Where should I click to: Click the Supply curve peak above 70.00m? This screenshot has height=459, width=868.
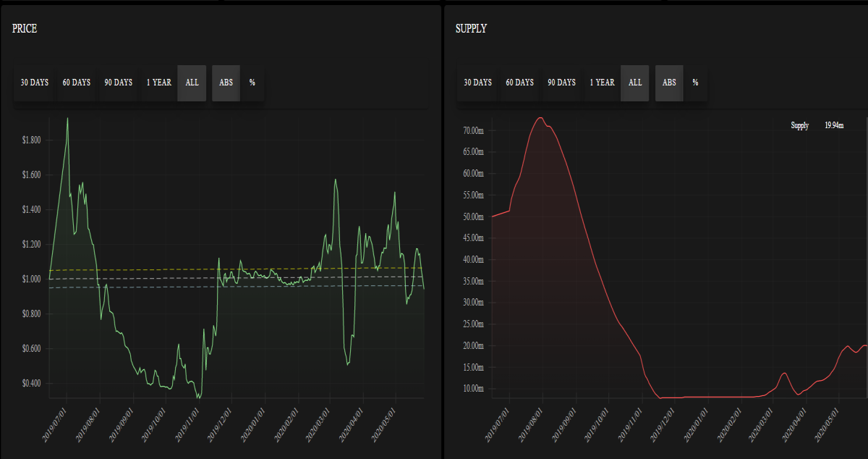click(x=540, y=118)
